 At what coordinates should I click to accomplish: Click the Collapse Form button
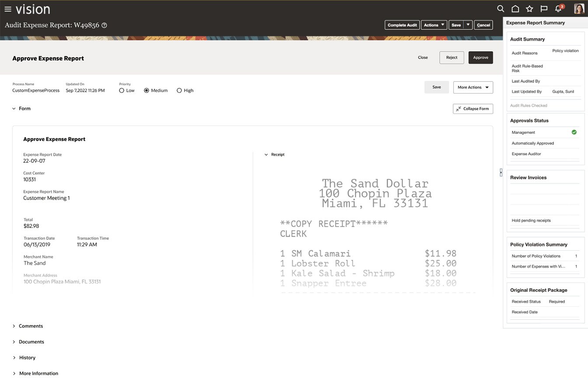[473, 108]
